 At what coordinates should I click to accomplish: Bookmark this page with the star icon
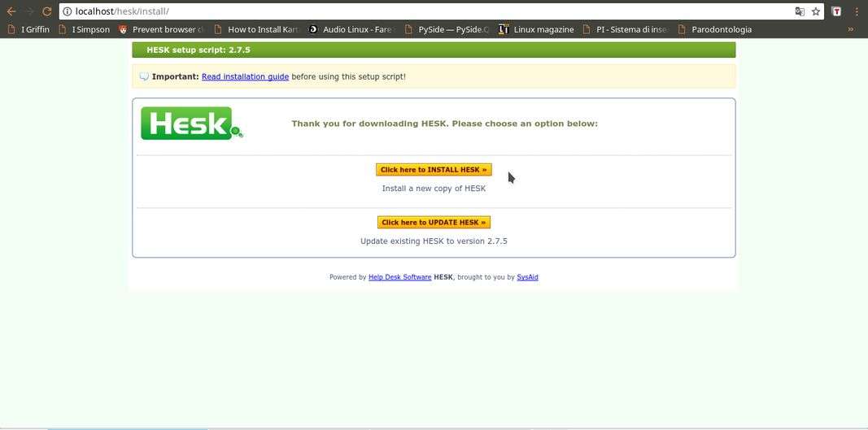pos(815,11)
